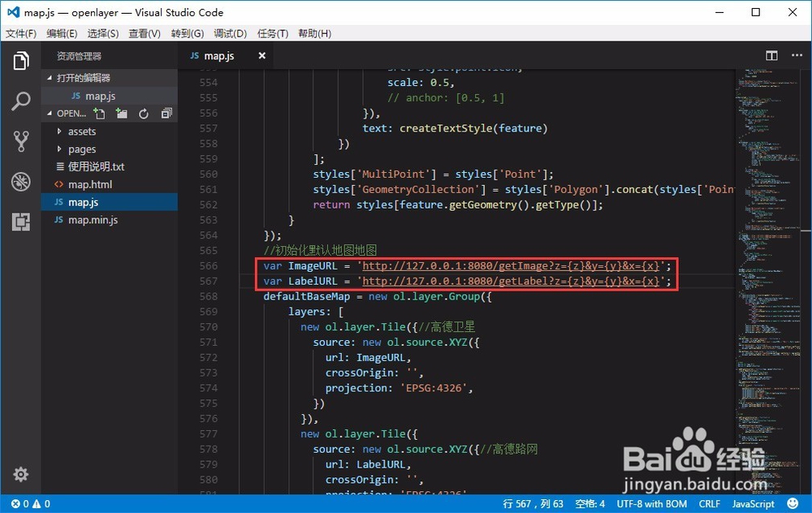Click the New File icon in explorer

99,114
